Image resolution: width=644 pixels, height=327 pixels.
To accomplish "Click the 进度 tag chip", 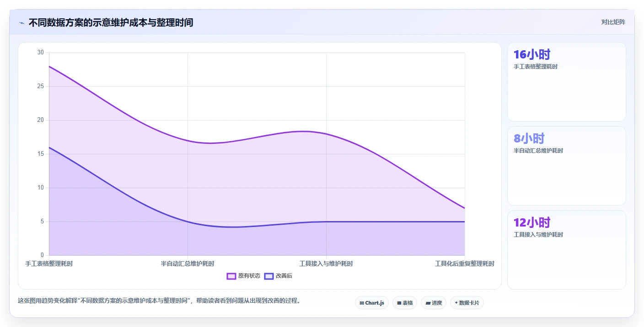I will [x=434, y=303].
